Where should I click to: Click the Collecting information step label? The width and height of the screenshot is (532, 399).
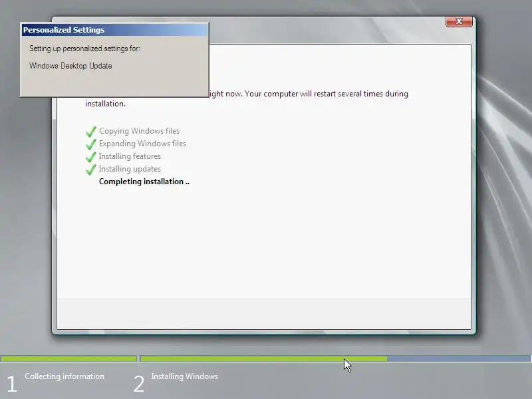(x=65, y=376)
